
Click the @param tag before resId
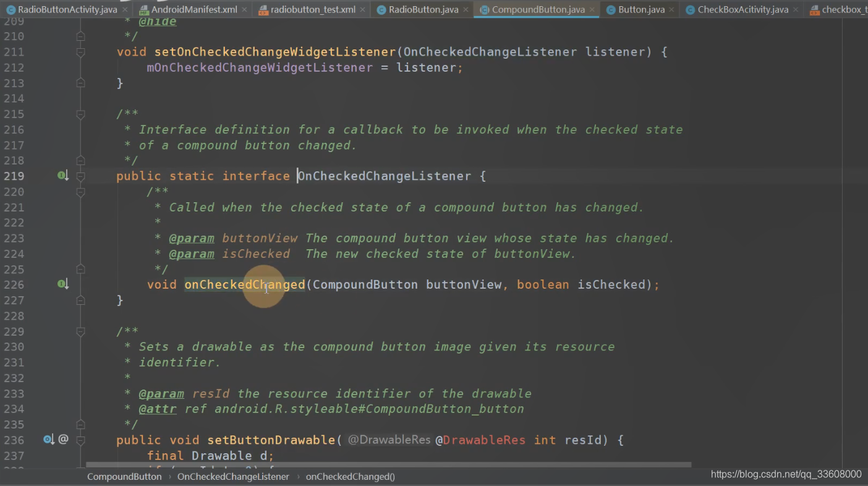pyautogui.click(x=161, y=393)
